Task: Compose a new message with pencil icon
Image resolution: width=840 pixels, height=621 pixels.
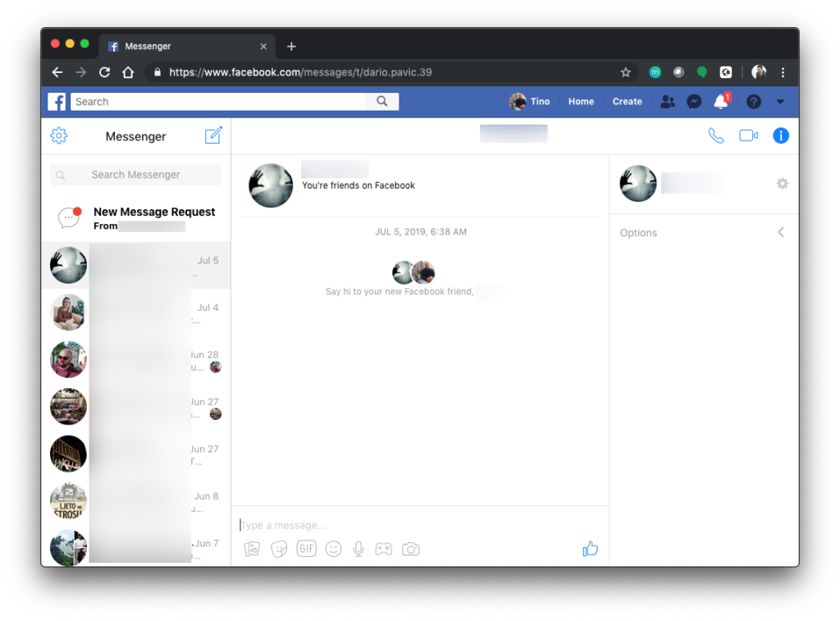Action: point(213,136)
